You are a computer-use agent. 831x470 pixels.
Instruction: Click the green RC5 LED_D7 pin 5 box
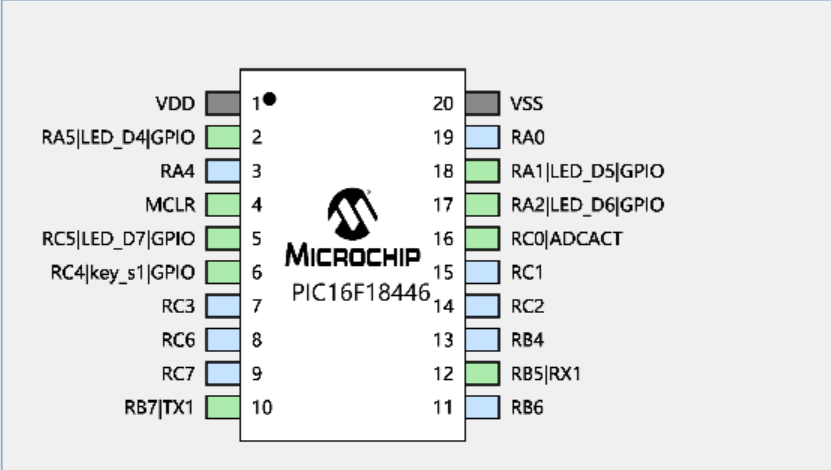pos(223,238)
